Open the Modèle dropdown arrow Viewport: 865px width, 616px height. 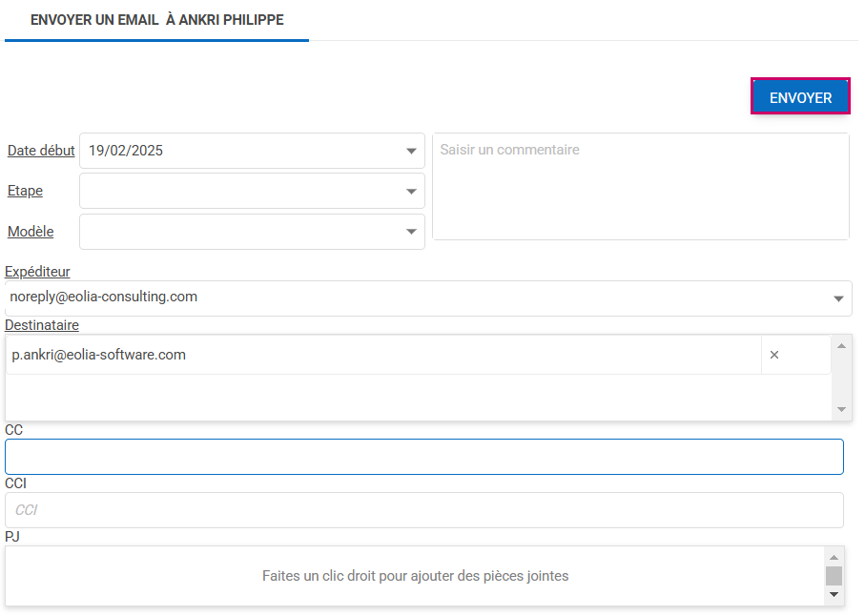(411, 232)
